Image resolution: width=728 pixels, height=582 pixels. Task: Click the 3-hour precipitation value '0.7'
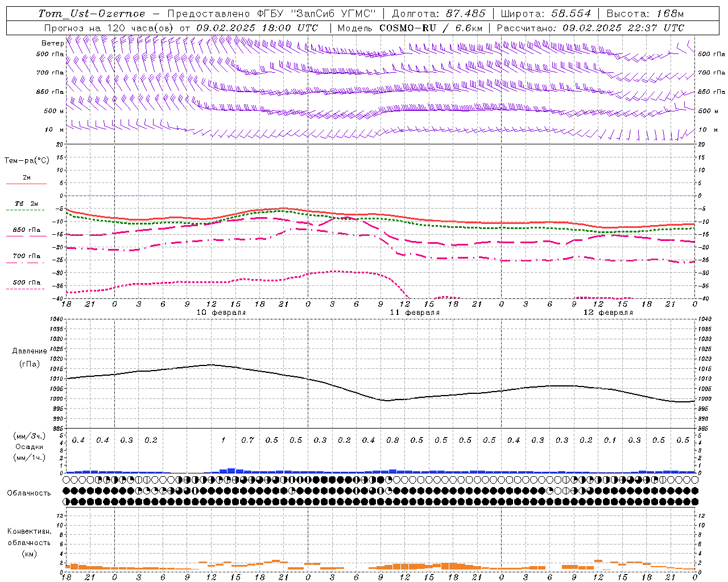pyautogui.click(x=247, y=440)
